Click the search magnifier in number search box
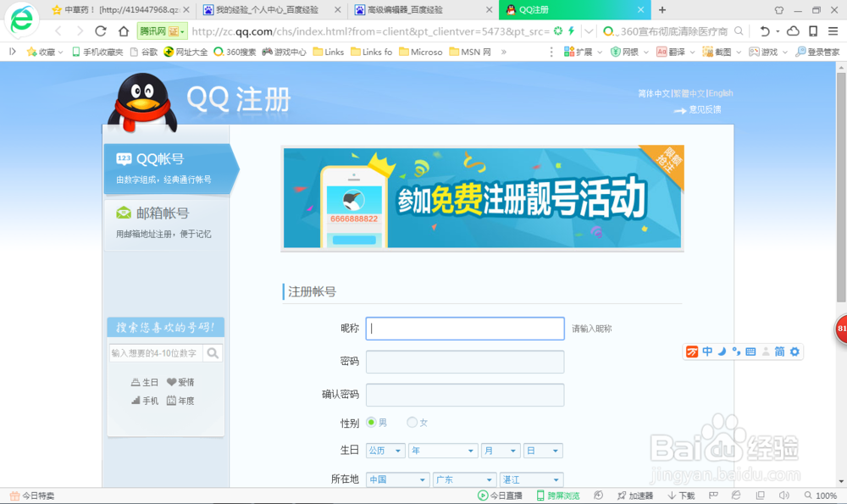This screenshot has height=504, width=847. [213, 353]
